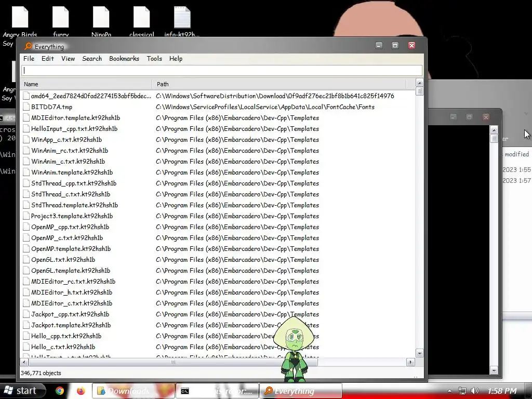Click the file icon of MDIEditor_rc.txt.kt92hsh1b

pos(26,281)
